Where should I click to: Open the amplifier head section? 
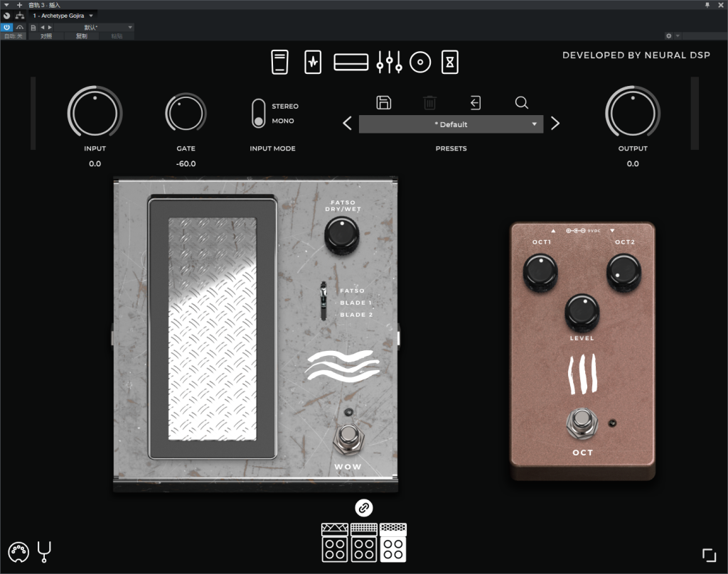point(351,63)
